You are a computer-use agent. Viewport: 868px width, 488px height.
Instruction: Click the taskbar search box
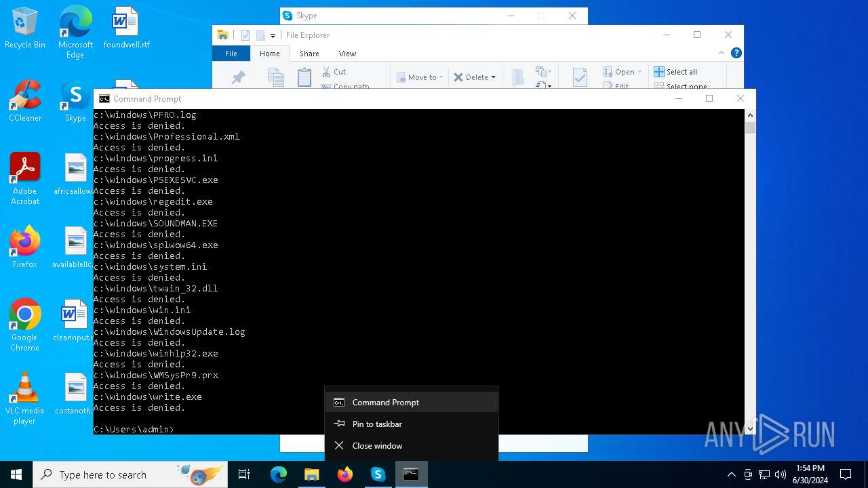coord(130,474)
